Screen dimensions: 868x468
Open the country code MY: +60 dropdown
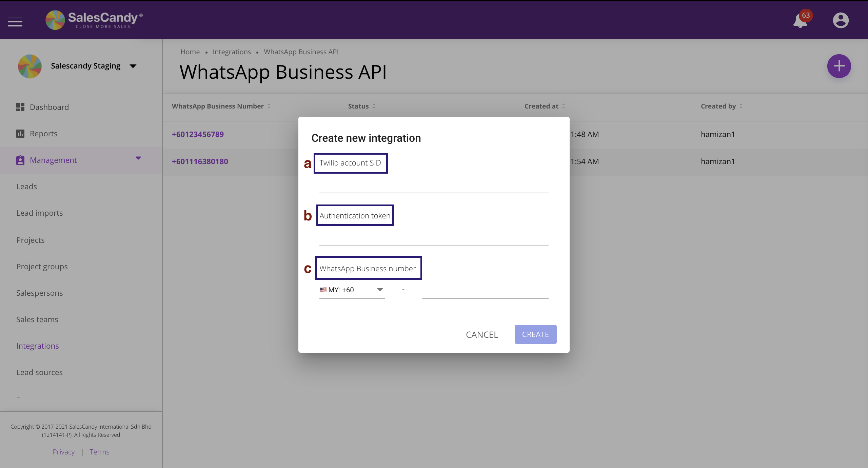click(379, 289)
